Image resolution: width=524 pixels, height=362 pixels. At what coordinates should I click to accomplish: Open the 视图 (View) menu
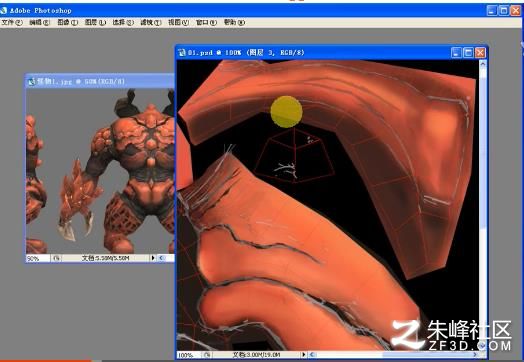click(x=178, y=22)
